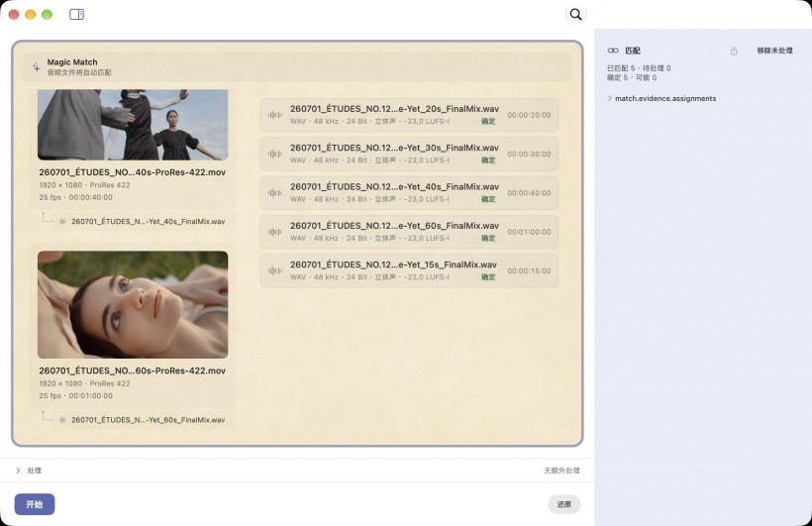
Task: Click waveform icon of the 20s FinalMix.wav
Action: click(275, 115)
